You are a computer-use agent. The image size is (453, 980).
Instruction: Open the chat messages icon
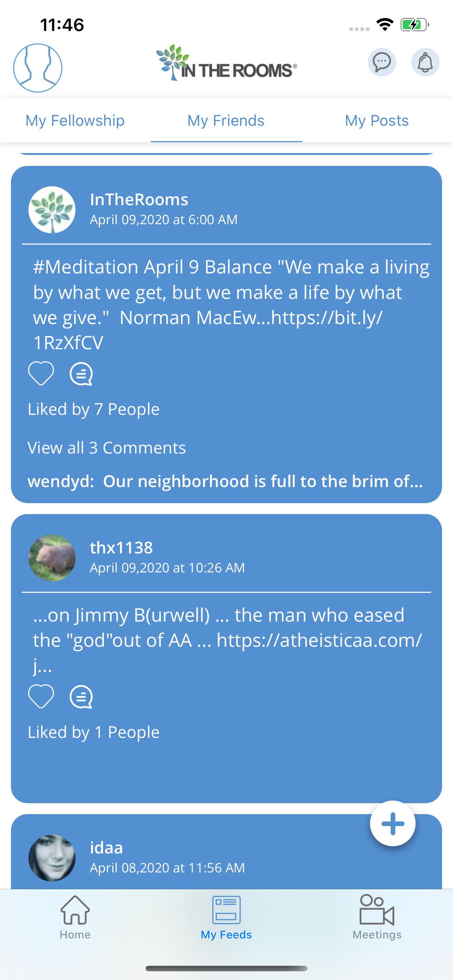click(x=382, y=62)
